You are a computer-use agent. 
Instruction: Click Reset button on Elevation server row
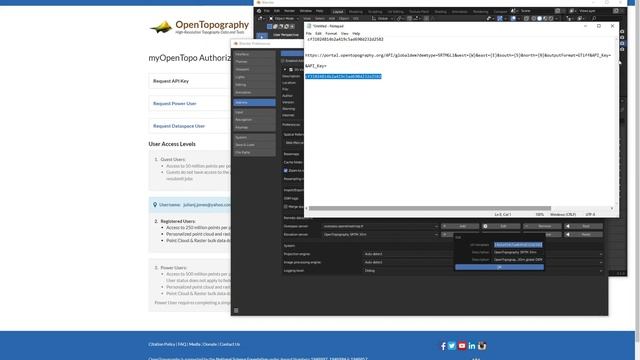[x=583, y=235]
